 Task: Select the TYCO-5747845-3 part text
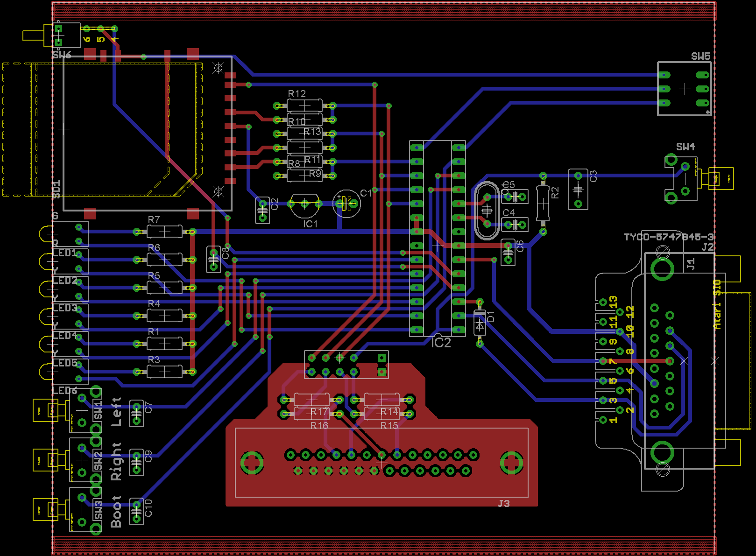pos(669,237)
